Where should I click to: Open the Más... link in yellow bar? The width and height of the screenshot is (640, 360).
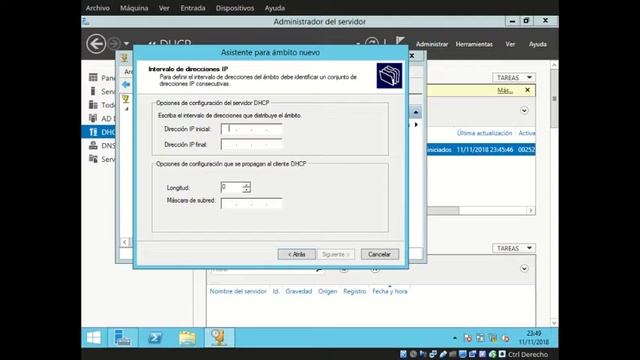click(505, 91)
